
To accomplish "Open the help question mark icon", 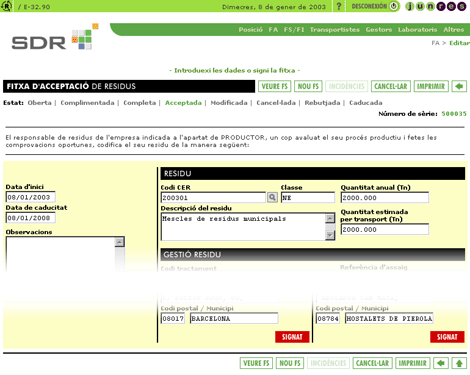I will click(x=339, y=6).
